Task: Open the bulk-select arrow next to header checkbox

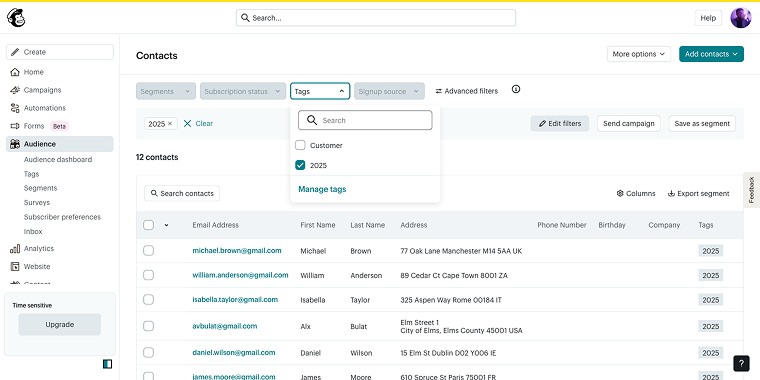Action: pos(166,225)
